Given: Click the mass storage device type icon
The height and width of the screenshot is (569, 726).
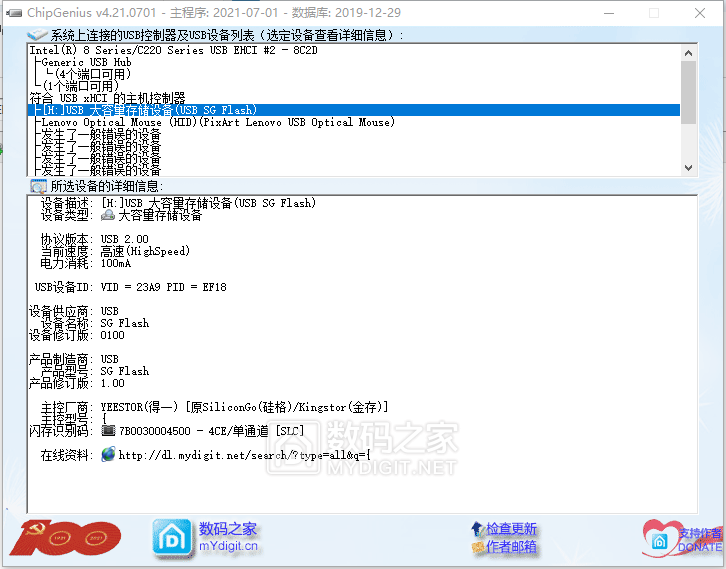Looking at the screenshot, I should coord(108,215).
